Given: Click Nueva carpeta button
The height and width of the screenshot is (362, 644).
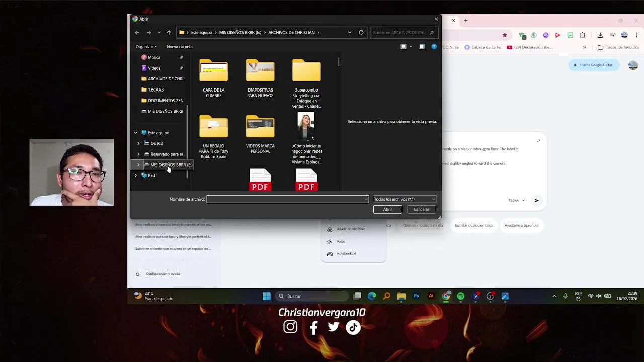Looking at the screenshot, I should click(180, 47).
